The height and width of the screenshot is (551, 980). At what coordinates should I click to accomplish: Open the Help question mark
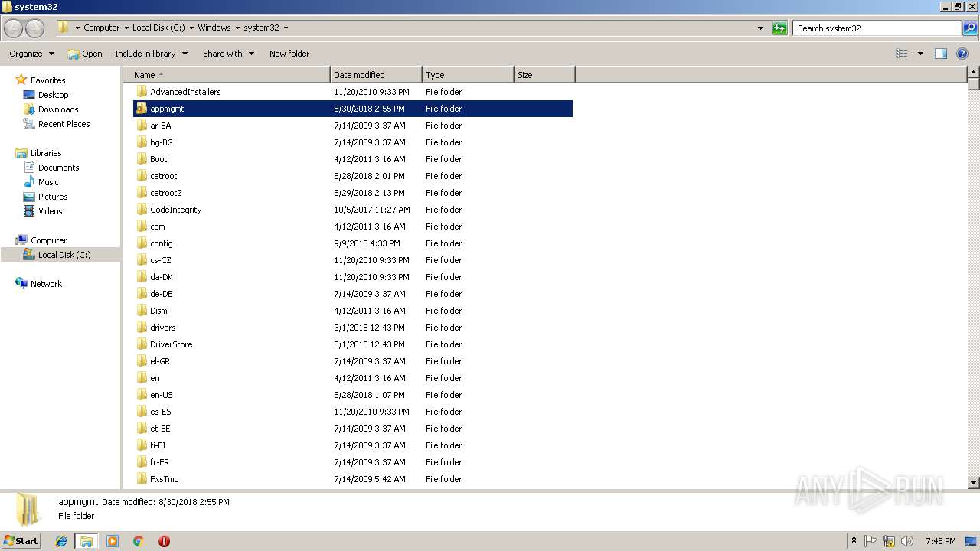pyautogui.click(x=962, y=54)
